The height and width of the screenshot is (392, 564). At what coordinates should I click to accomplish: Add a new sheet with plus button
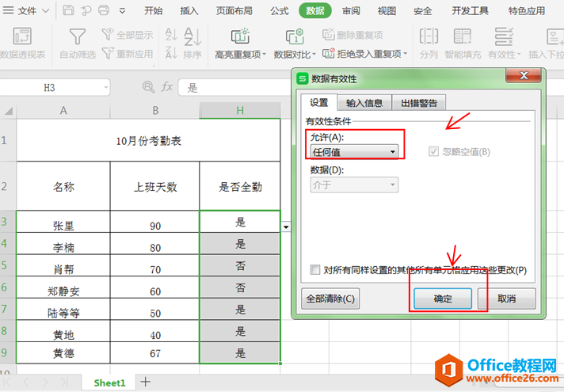pyautogui.click(x=145, y=382)
